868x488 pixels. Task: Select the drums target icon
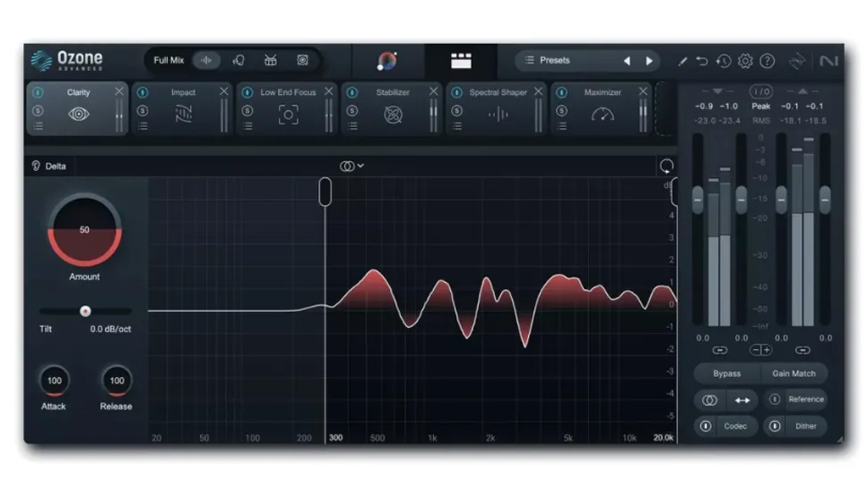[270, 60]
